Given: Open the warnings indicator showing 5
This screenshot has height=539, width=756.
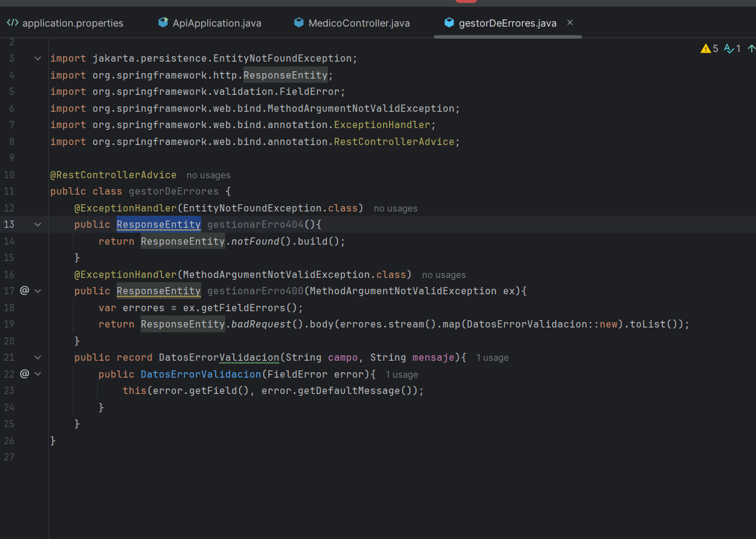Looking at the screenshot, I should pos(710,48).
